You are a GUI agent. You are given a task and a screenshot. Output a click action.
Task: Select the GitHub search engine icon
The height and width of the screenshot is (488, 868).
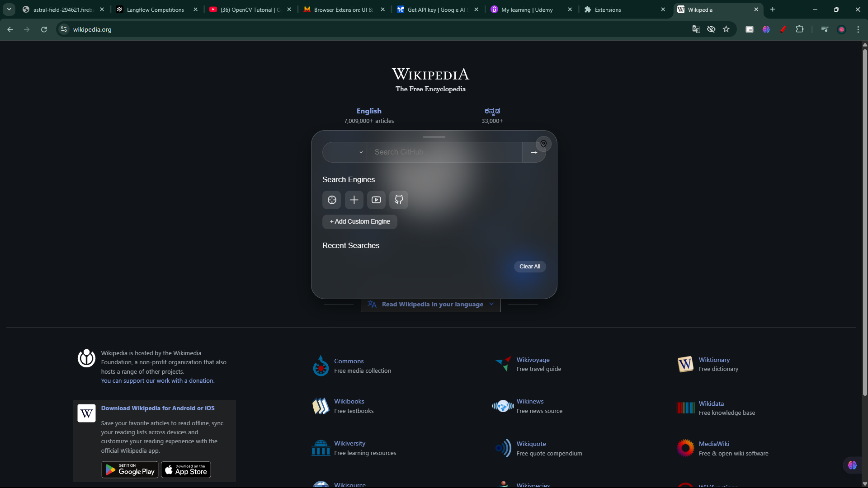(x=399, y=200)
